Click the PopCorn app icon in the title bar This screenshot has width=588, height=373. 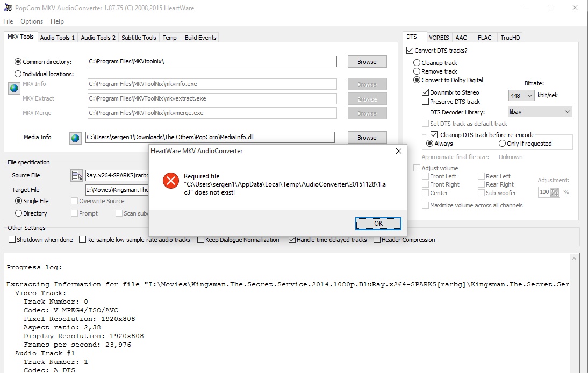[8, 8]
